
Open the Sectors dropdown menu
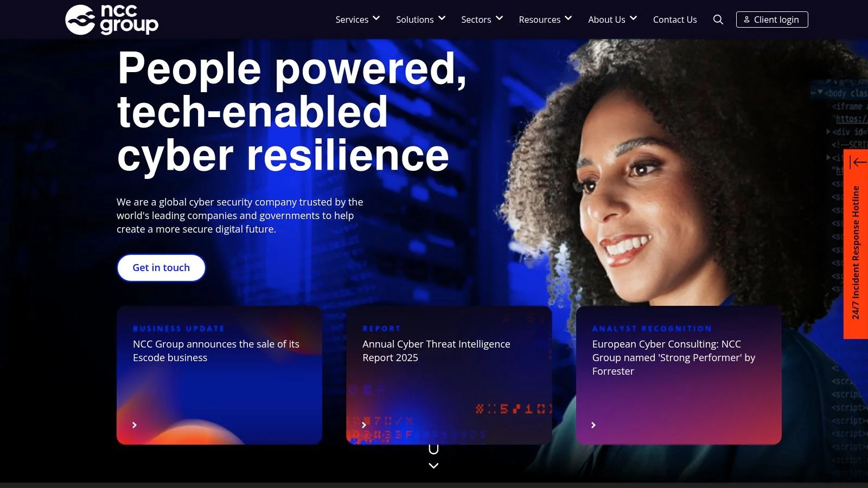coord(482,20)
